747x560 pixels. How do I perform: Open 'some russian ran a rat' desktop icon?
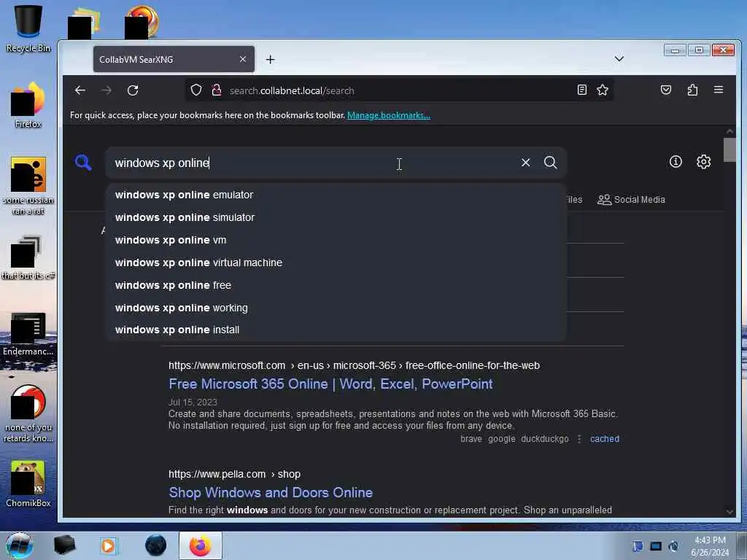(28, 186)
